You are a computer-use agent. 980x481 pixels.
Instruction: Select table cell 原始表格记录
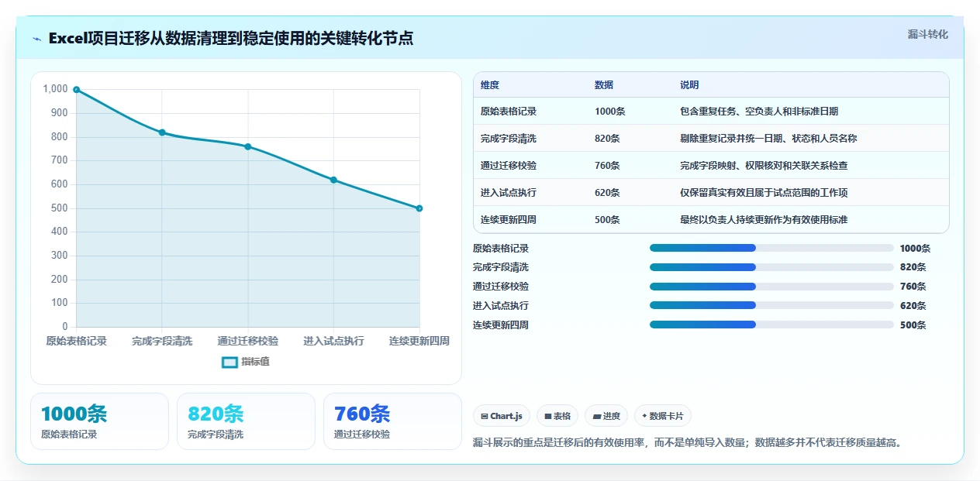tap(509, 112)
